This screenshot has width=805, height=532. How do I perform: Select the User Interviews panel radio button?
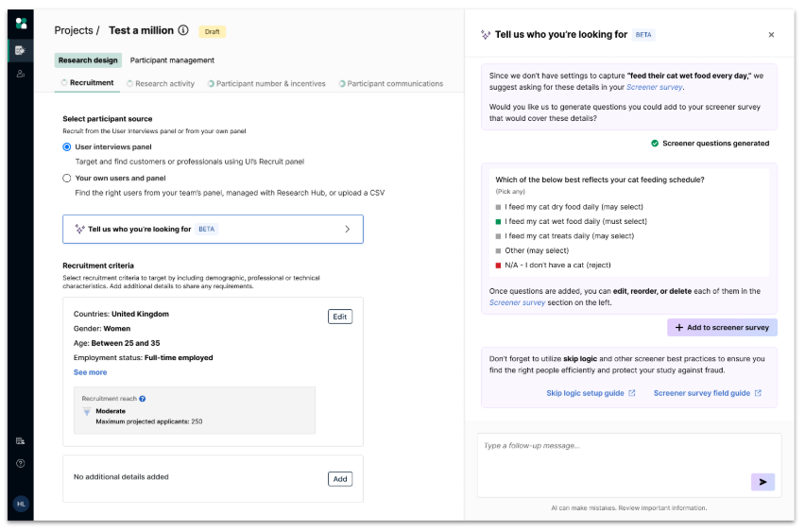(67, 146)
